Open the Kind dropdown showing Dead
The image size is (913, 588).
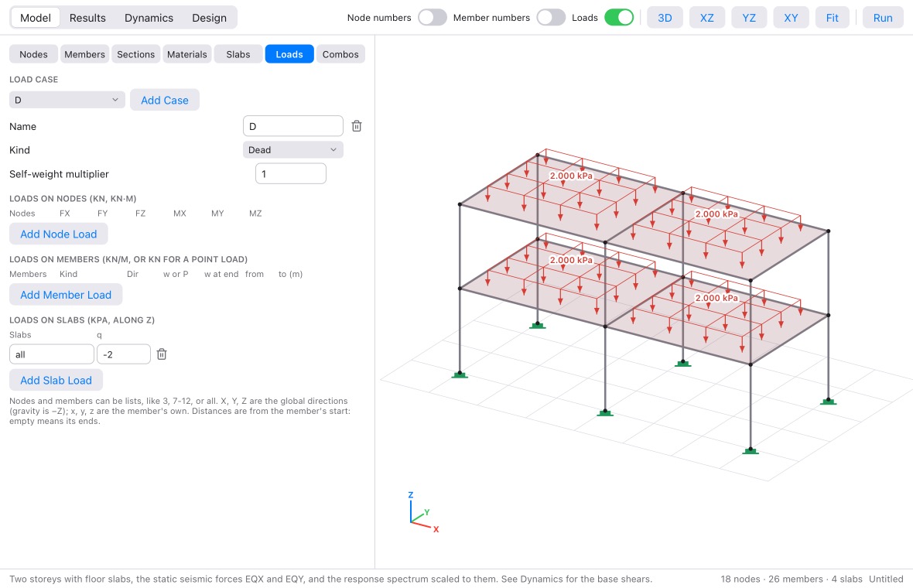[x=293, y=149]
